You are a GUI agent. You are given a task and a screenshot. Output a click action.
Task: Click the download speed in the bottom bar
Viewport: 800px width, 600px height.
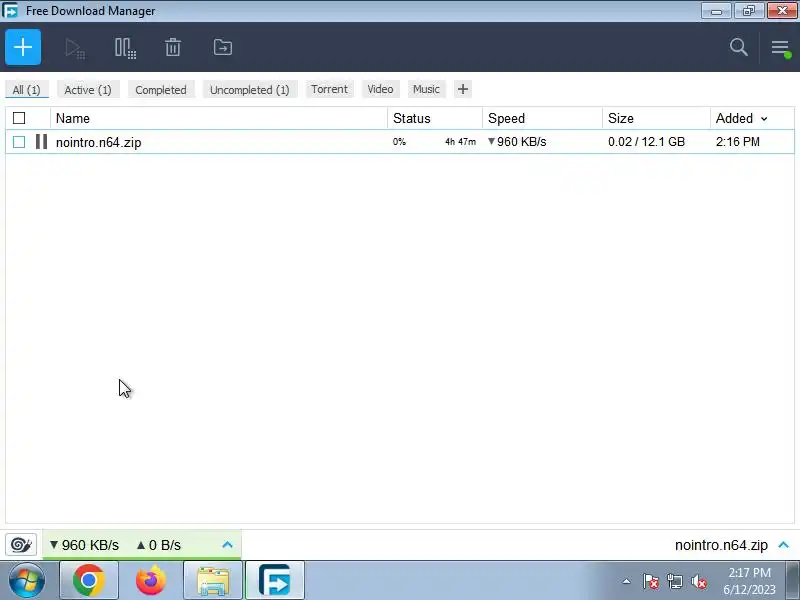84,545
